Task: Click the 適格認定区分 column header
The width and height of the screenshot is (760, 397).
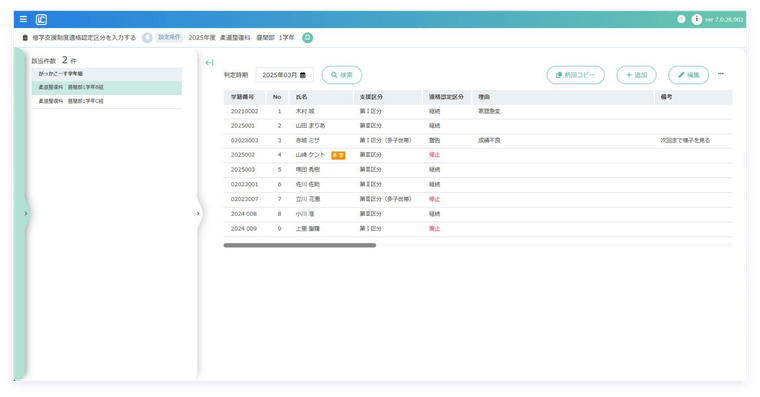Action: 446,97
